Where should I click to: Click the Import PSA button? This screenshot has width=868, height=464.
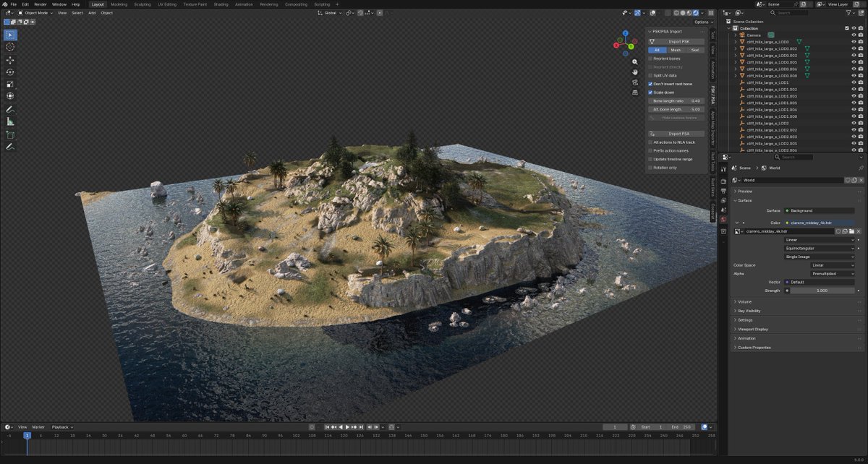pos(676,134)
